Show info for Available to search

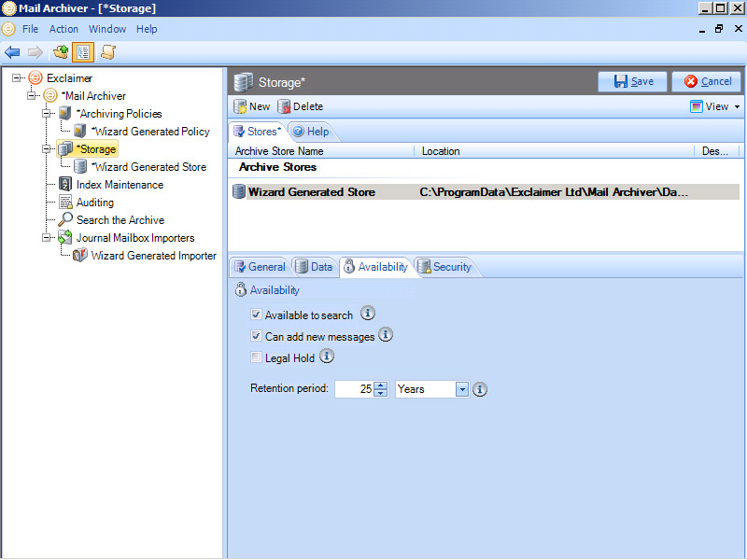(367, 313)
